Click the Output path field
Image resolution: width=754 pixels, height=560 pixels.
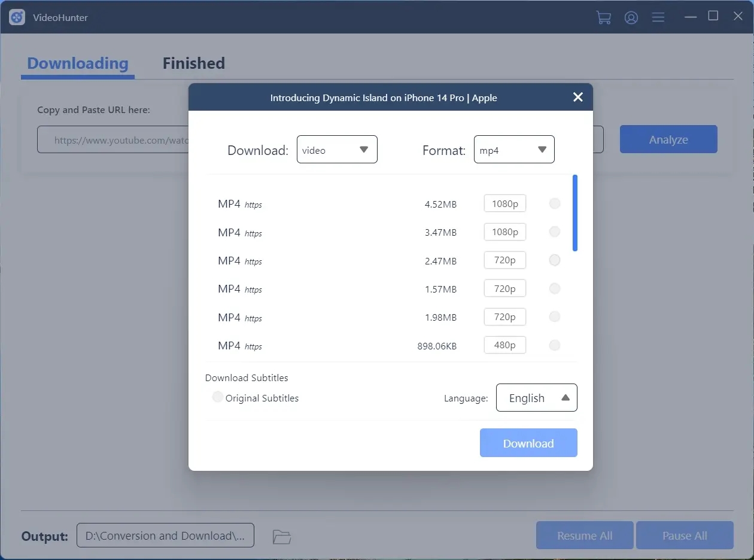pyautogui.click(x=165, y=535)
